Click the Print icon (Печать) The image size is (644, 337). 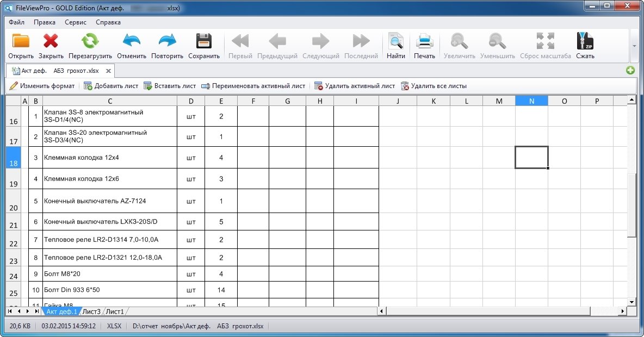point(424,42)
